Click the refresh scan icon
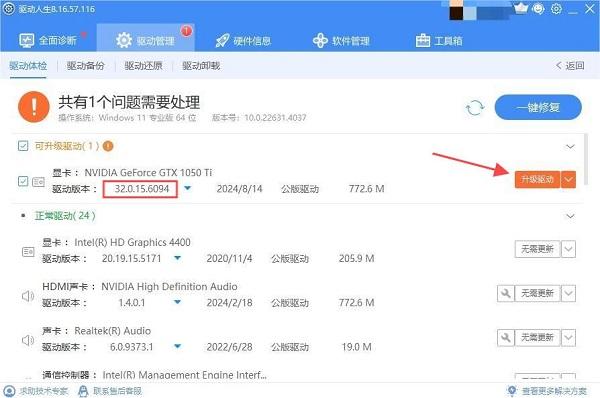This screenshot has width=600, height=398. tap(474, 108)
